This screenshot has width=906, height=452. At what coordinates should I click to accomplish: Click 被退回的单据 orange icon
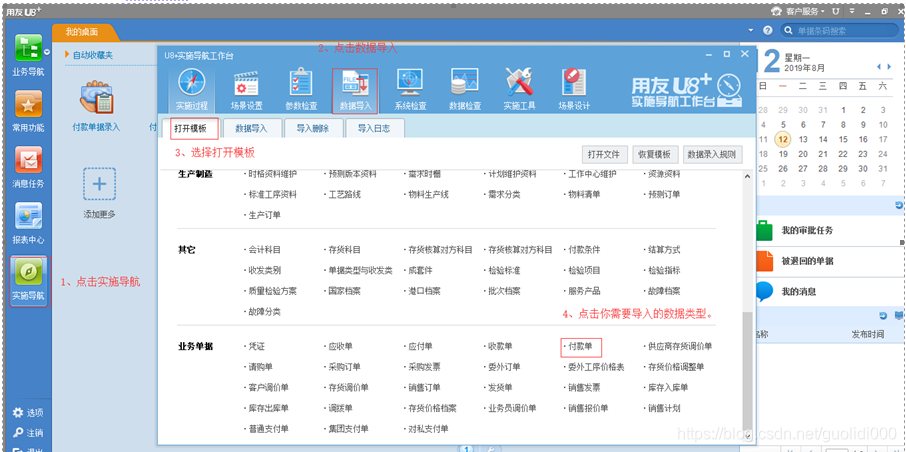[764, 261]
